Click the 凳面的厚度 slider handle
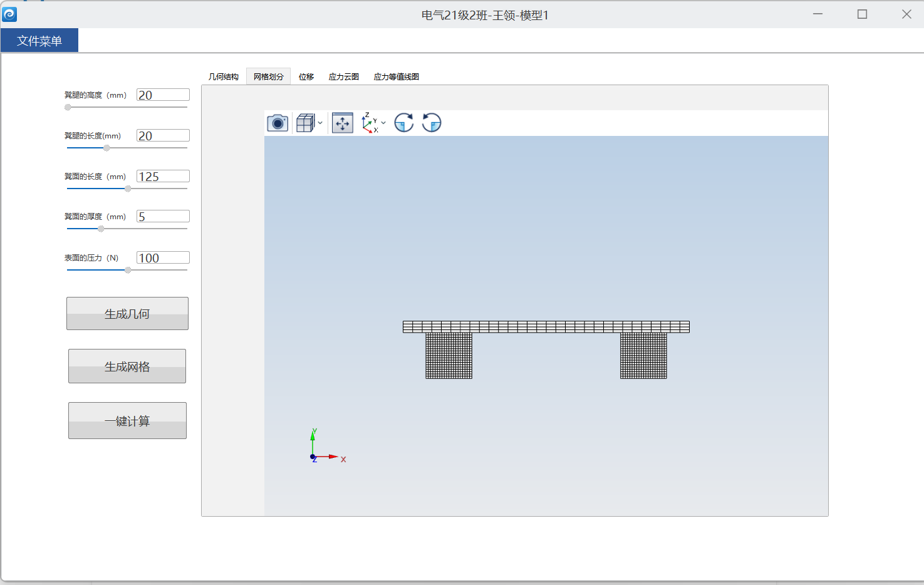 (x=101, y=229)
